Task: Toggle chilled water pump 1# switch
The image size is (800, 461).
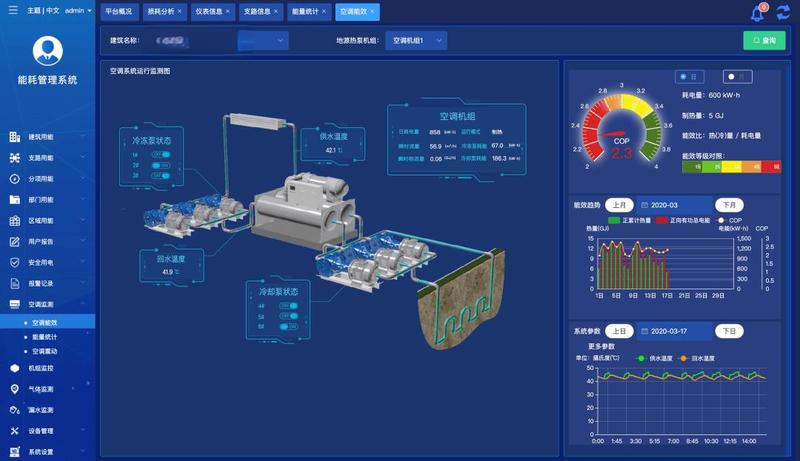Action: 161,155
